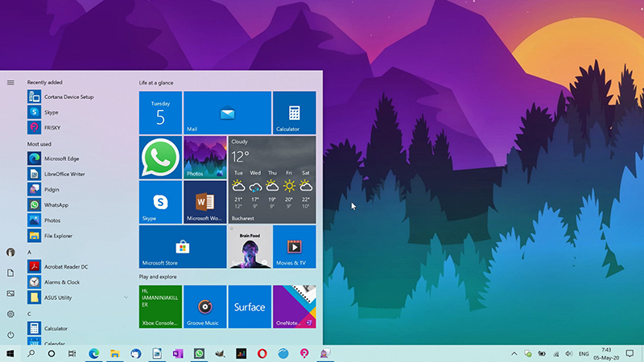Open Task View on the taskbar
Viewport: 644px width, 362px height.
72,353
